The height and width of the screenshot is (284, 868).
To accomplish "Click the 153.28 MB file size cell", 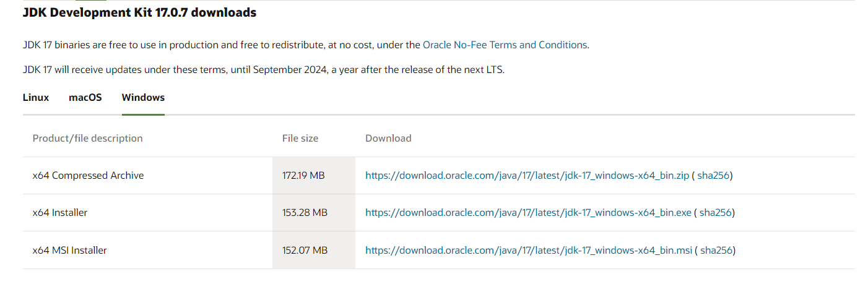I will [x=305, y=213].
